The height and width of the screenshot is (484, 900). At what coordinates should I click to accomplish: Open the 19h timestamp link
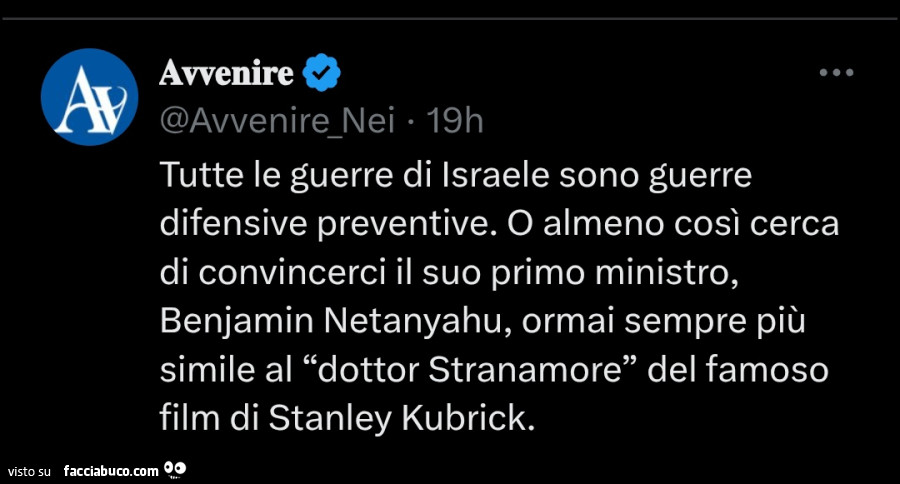point(454,121)
